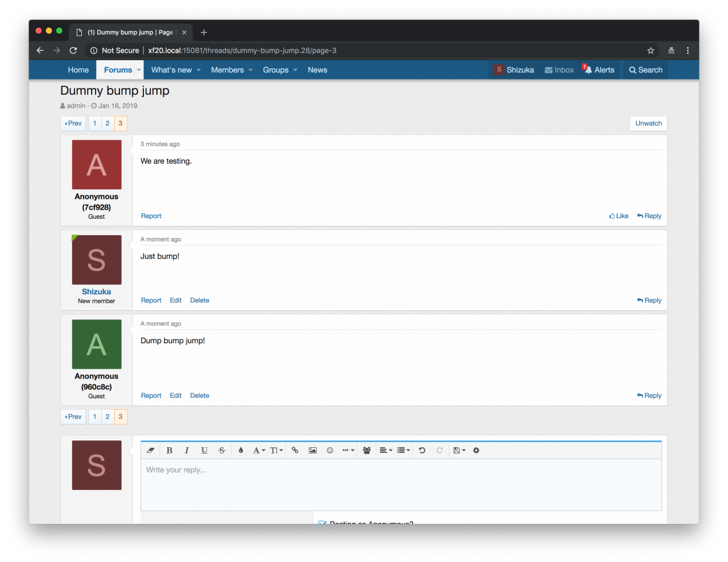This screenshot has height=562, width=728.
Task: Undo the last edit in editor
Action: (x=422, y=451)
